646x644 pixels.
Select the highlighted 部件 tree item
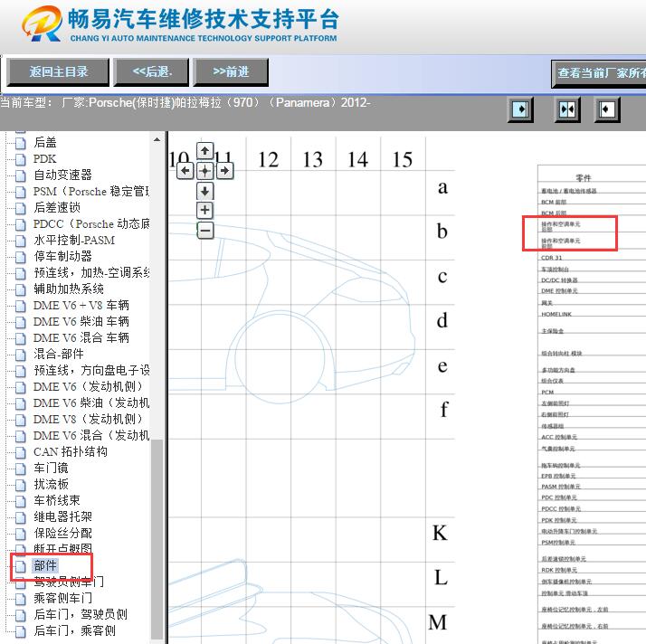coord(45,566)
